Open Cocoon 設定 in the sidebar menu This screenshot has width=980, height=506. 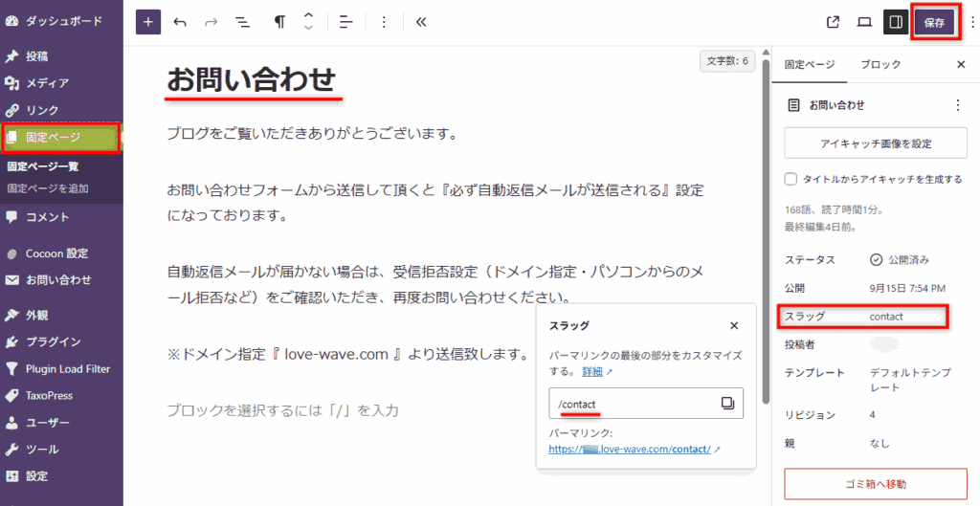point(56,253)
